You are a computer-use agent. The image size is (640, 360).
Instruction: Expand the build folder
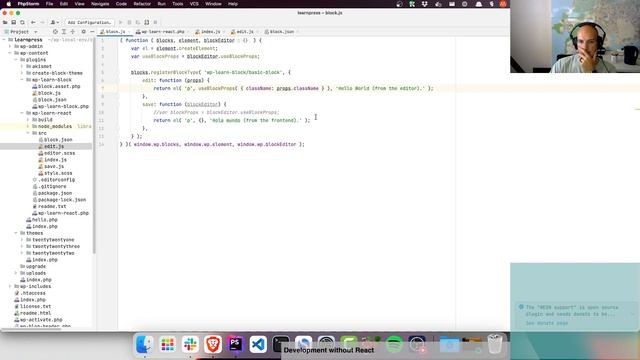tap(28, 120)
